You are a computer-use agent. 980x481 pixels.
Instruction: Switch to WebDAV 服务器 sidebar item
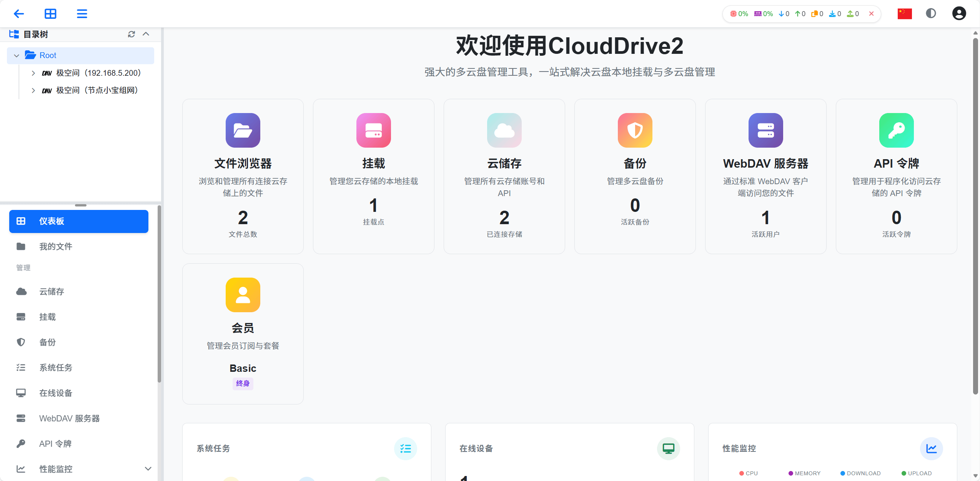coord(70,418)
